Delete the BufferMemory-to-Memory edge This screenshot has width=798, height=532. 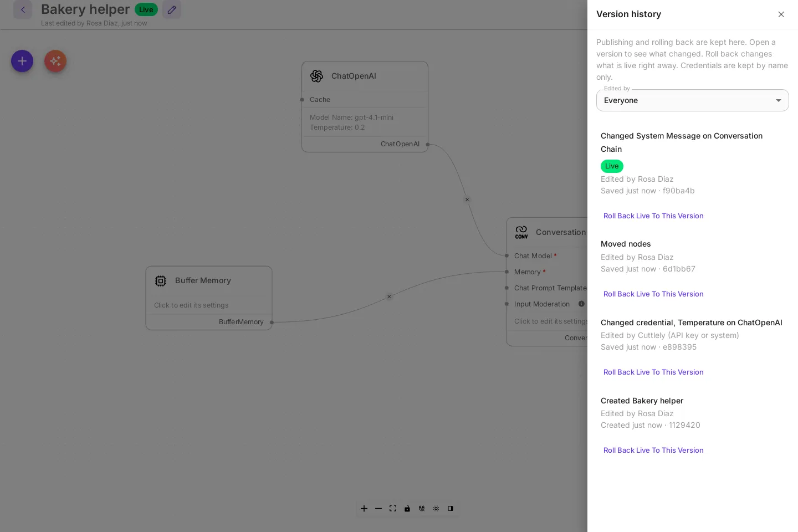point(389,296)
